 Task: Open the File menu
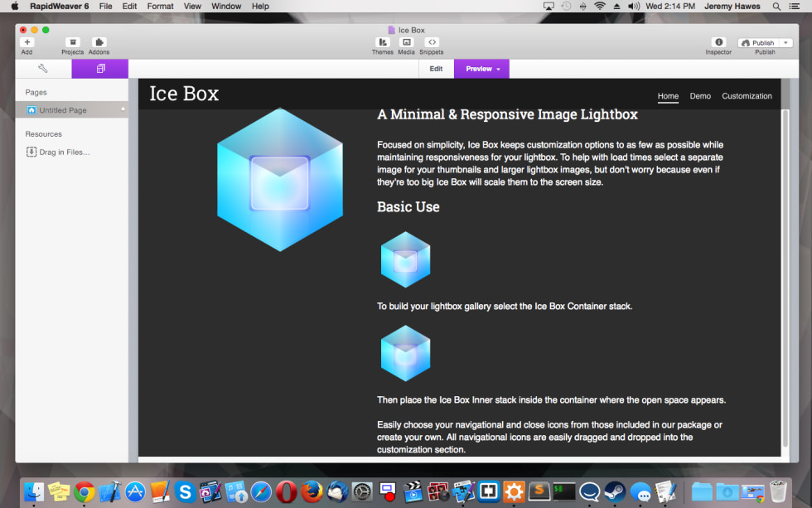(106, 6)
